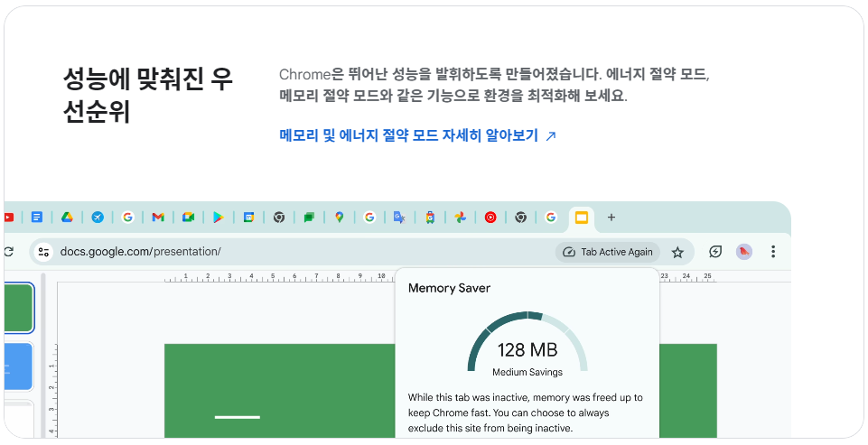The image size is (868, 445).
Task: Open the Google Flights airplane tab
Action: click(x=98, y=218)
